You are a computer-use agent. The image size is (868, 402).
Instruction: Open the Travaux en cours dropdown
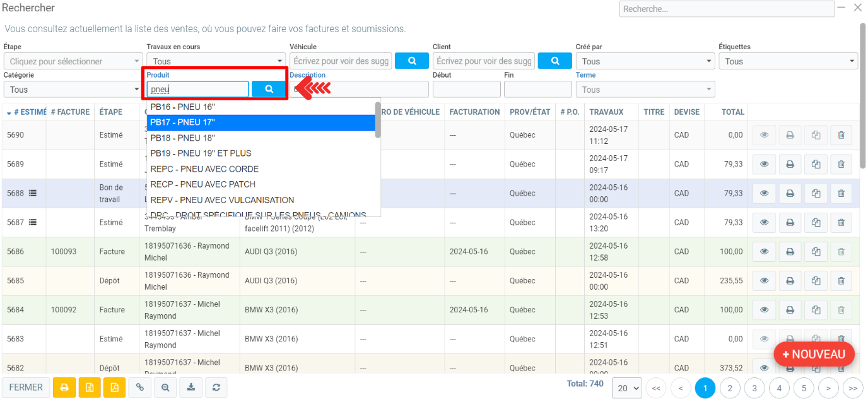pyautogui.click(x=216, y=61)
